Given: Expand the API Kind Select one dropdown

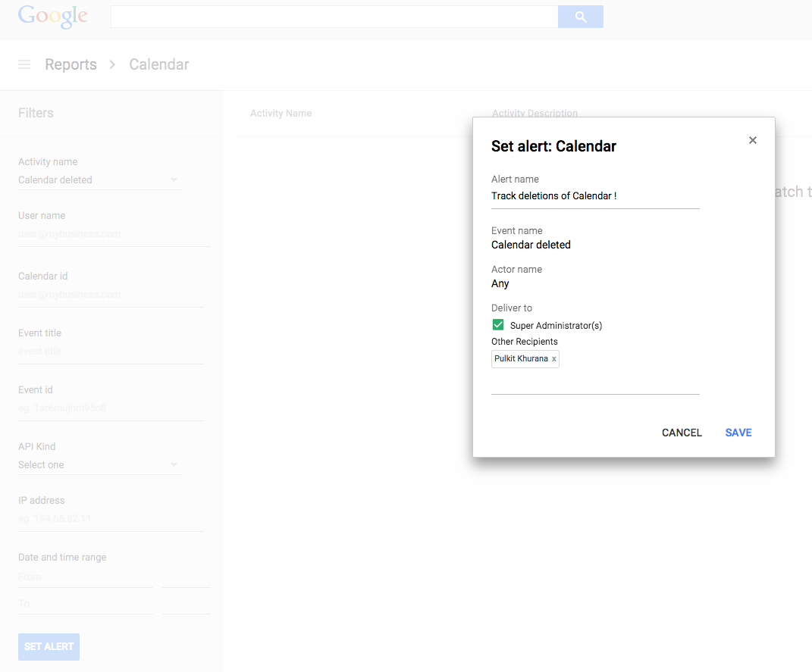Looking at the screenshot, I should [99, 464].
